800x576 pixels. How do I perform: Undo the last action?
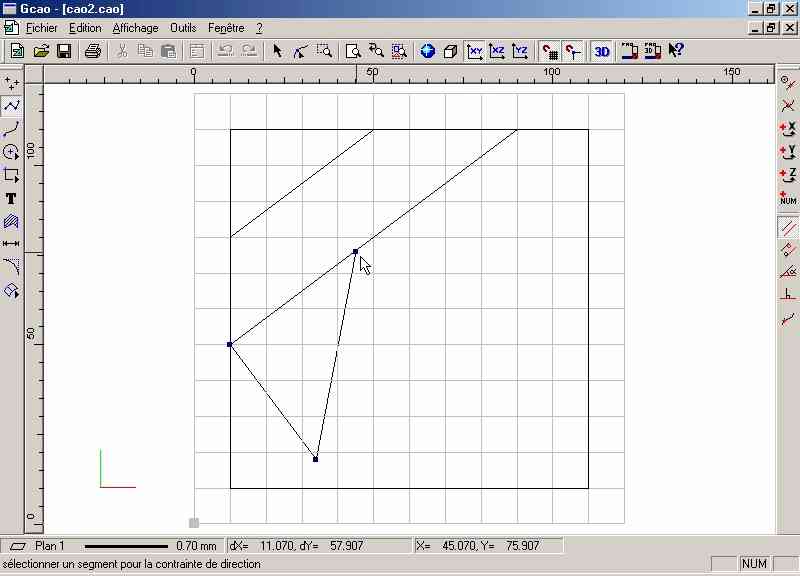pyautogui.click(x=226, y=51)
